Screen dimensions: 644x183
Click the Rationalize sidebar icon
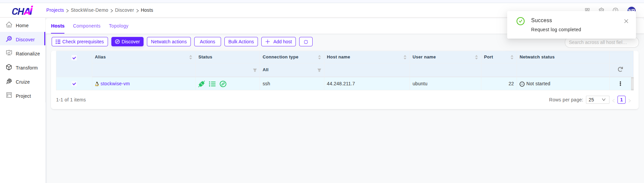[9, 53]
